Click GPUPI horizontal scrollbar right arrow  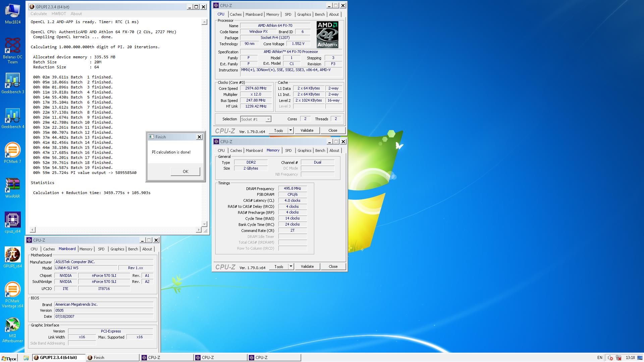click(x=199, y=230)
